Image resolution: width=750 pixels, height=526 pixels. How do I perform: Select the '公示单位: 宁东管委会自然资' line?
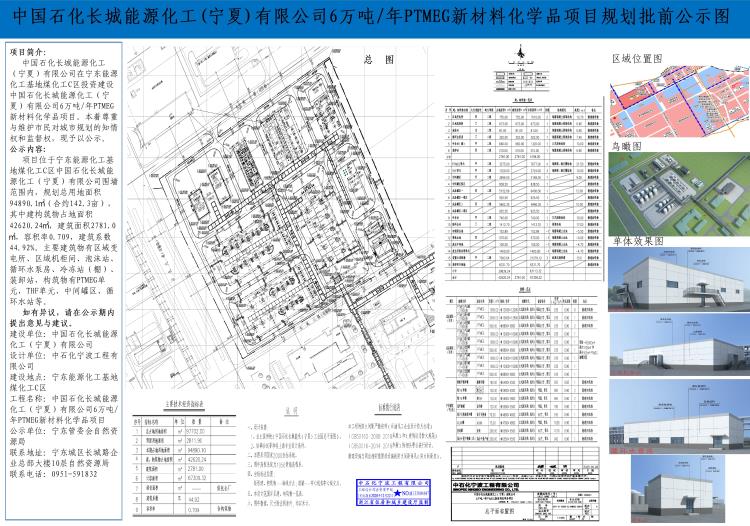coord(64,431)
